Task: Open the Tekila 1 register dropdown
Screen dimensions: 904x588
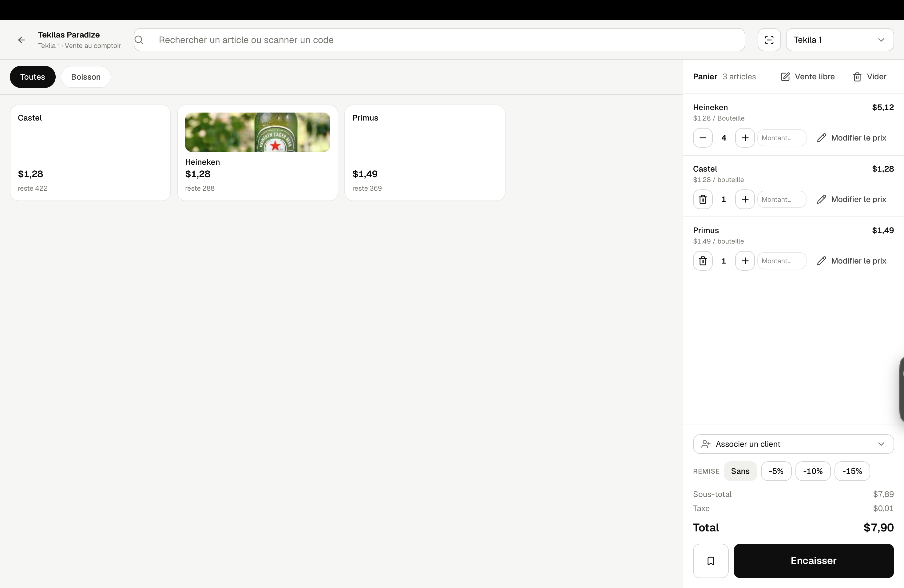Action: point(839,40)
